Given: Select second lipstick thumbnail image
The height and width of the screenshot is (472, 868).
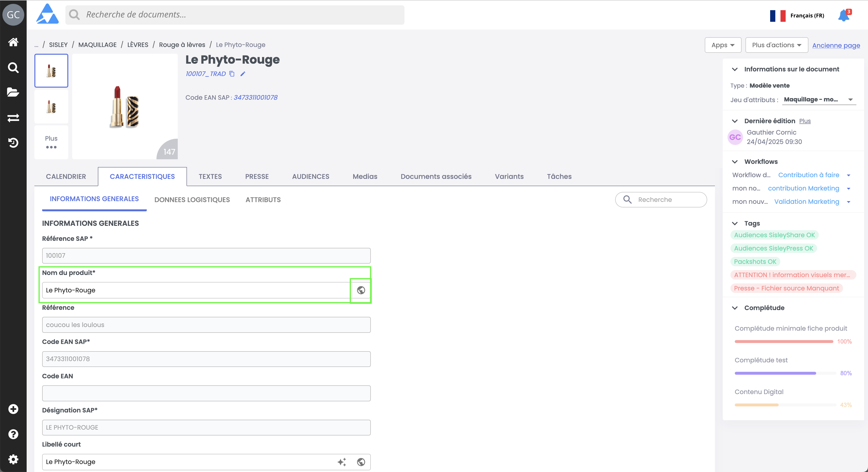Looking at the screenshot, I should pos(51,107).
